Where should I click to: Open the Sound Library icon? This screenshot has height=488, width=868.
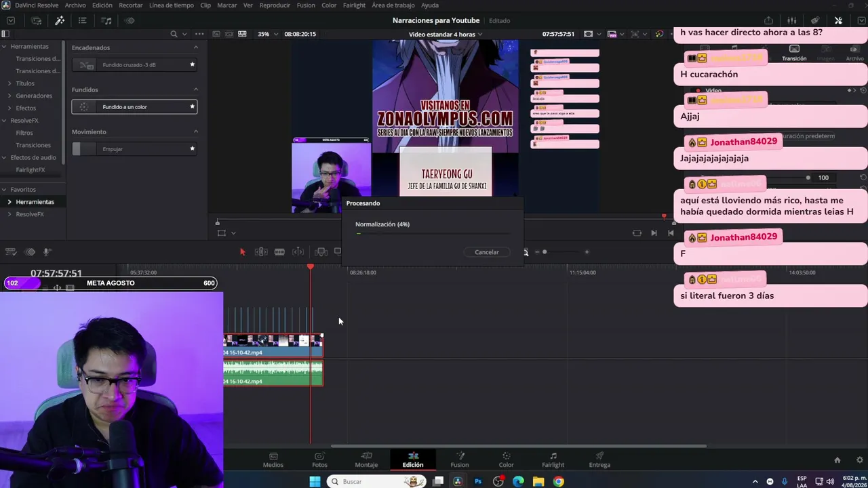[106, 20]
